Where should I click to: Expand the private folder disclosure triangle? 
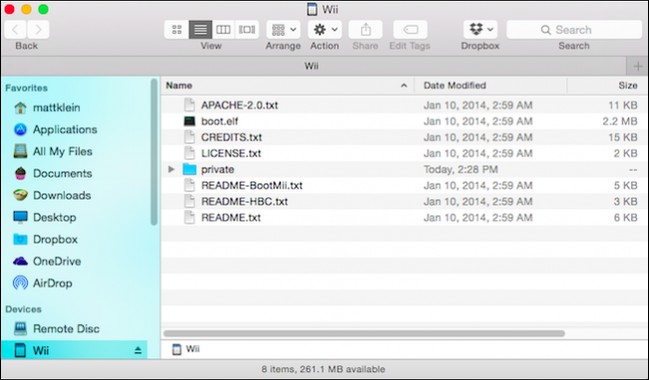point(171,169)
